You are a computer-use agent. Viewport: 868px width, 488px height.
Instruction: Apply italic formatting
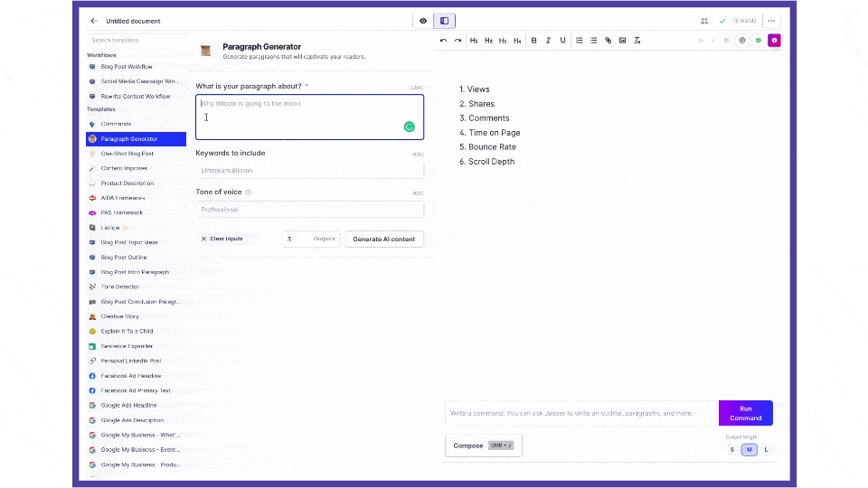(x=548, y=41)
